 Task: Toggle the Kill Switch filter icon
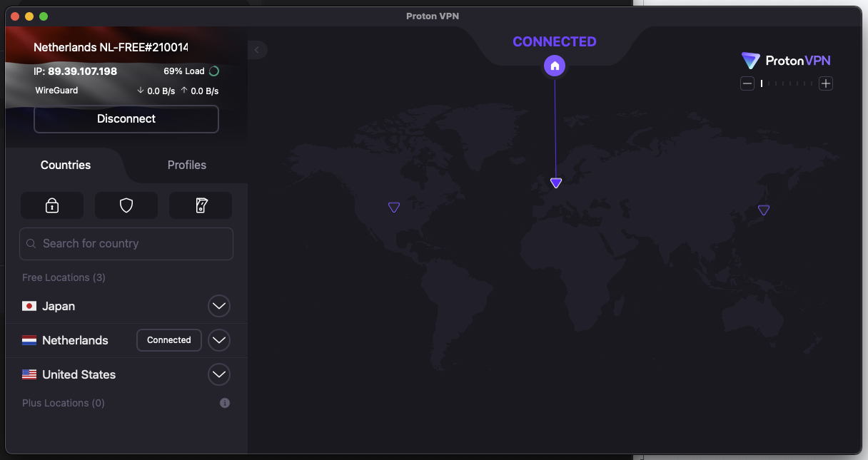click(200, 205)
